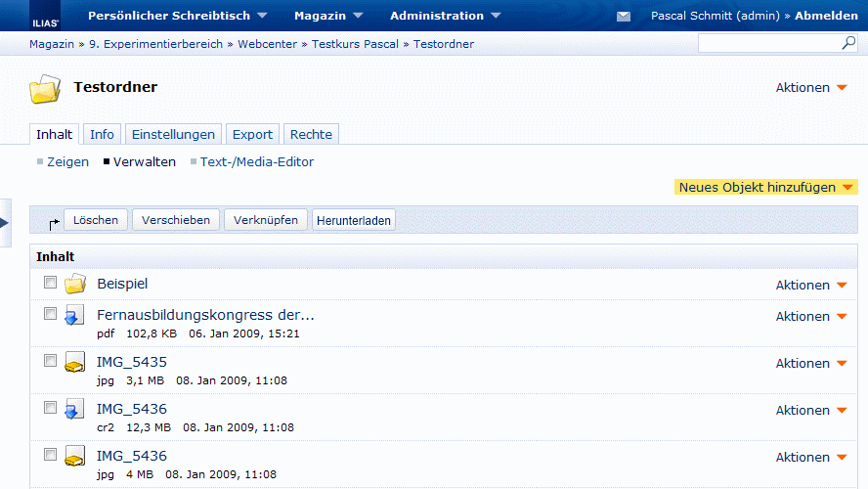Switch to the Einstellungen tab

click(x=173, y=134)
